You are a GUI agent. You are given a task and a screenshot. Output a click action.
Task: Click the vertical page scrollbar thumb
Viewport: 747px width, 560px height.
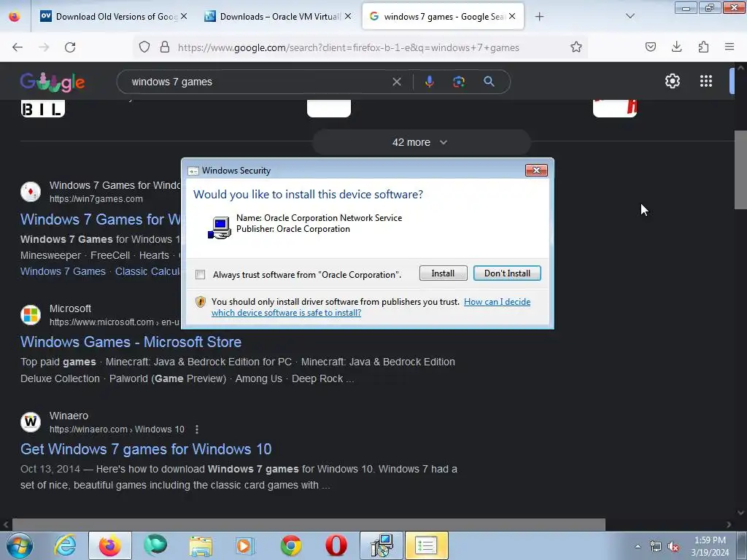(740, 169)
